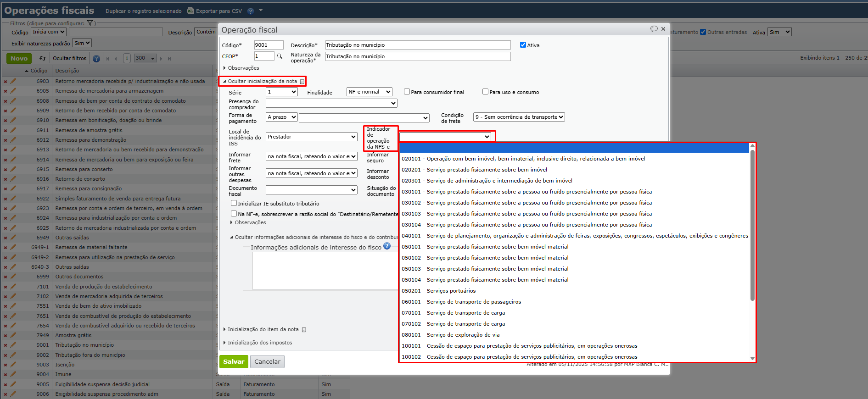Choose option 080101 Serviço de exploração de via
The width and height of the screenshot is (868, 399).
click(574, 335)
